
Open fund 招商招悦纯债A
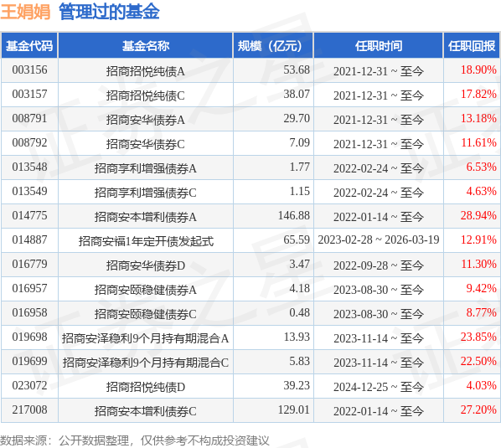[146, 71]
